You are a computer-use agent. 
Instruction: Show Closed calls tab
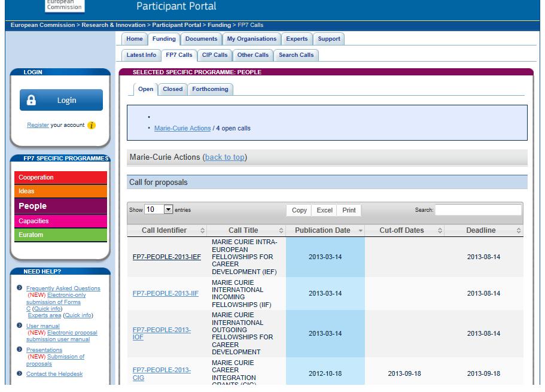(x=173, y=89)
